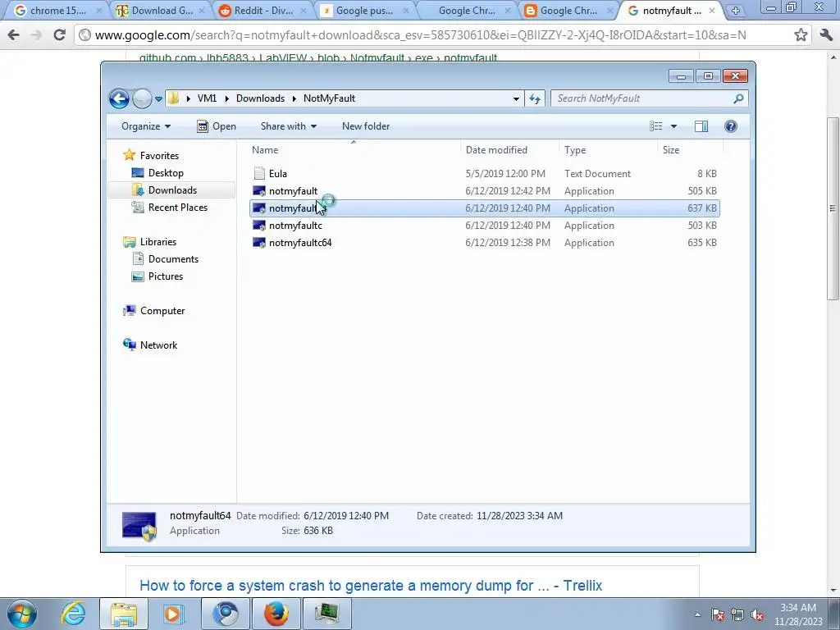The image size is (840, 630).
Task: Launch Internet Explorer from taskbar
Action: point(73,614)
